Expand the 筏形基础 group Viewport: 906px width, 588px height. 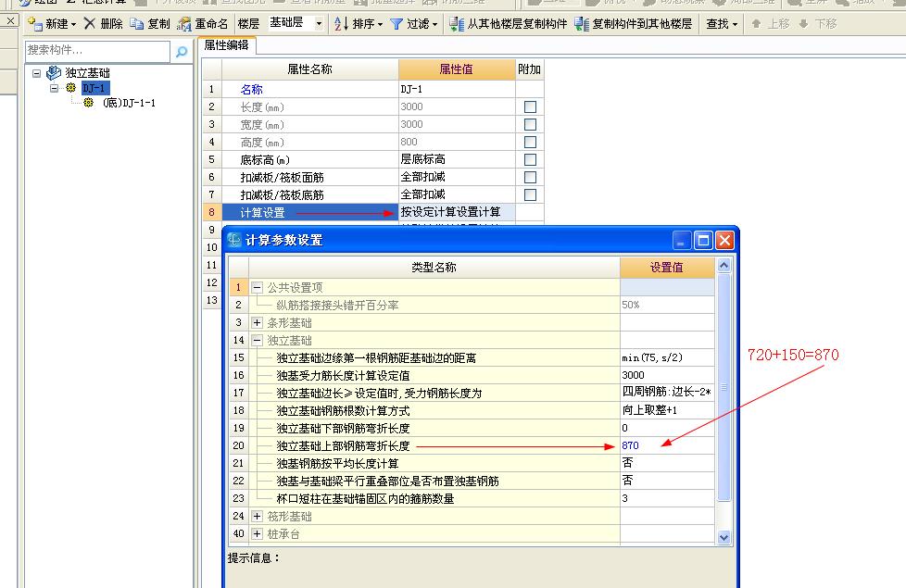pyautogui.click(x=258, y=516)
